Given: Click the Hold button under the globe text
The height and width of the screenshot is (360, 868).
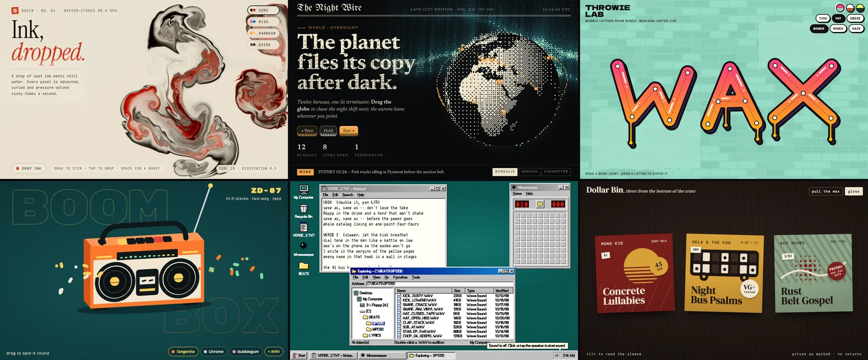Looking at the screenshot, I should 328,131.
